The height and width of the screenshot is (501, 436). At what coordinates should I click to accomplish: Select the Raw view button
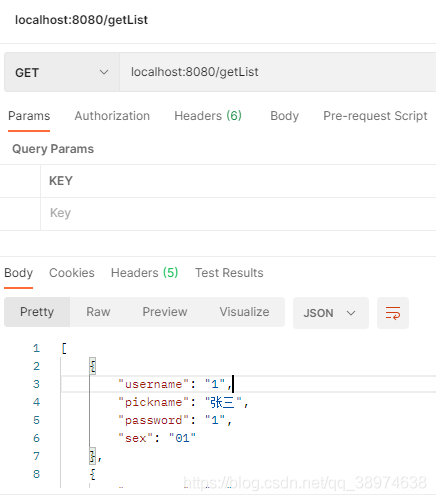98,312
